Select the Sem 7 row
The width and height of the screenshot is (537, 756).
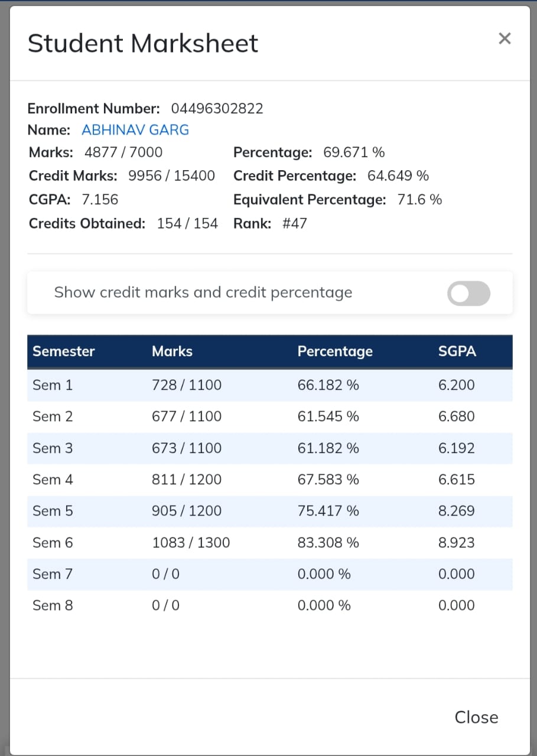coord(270,574)
